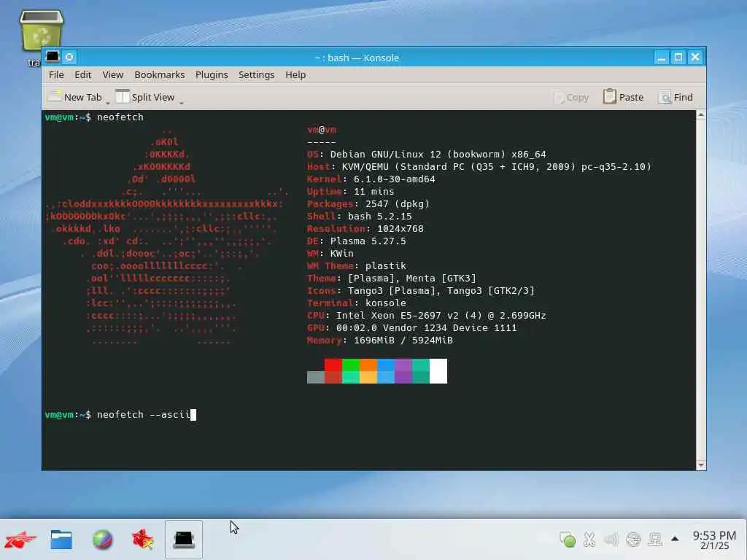Screen dimensions: 747x560
Task: Click the green update notifier tray icon
Action: 568,539
